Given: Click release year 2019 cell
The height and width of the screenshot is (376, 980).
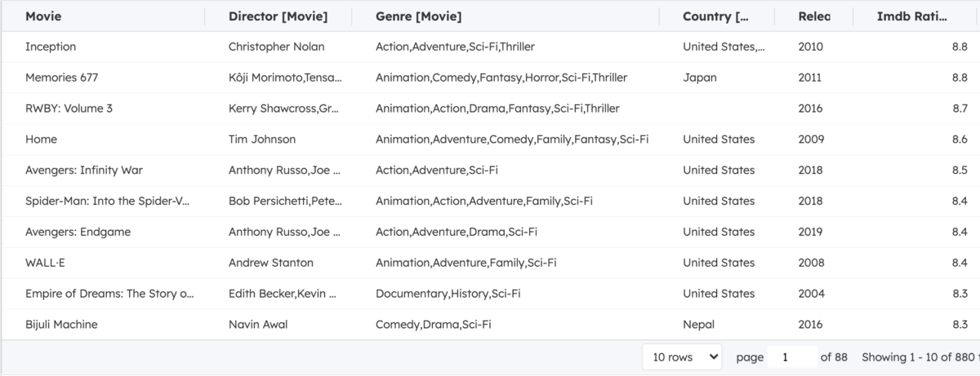Looking at the screenshot, I should [x=811, y=232].
